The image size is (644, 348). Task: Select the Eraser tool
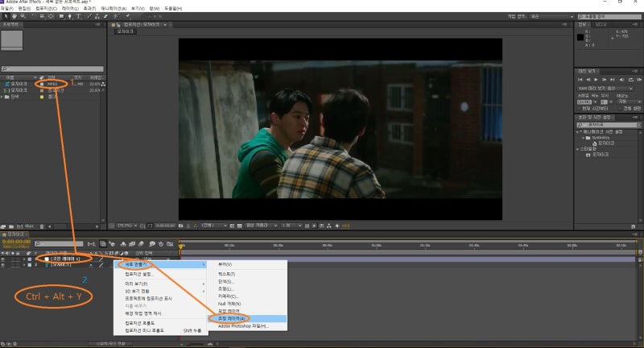pos(105,16)
